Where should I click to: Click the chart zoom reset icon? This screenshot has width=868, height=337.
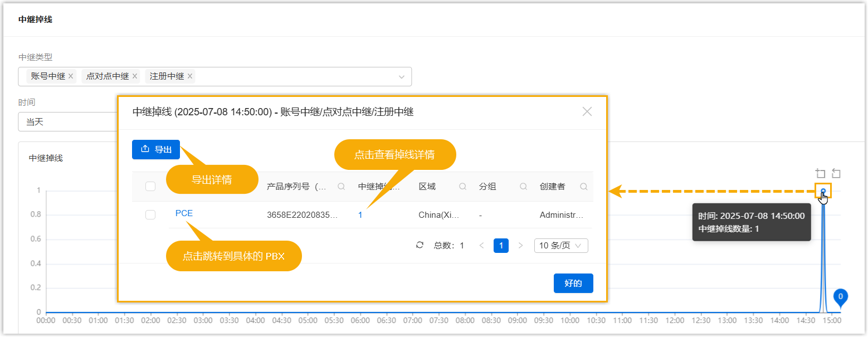836,173
